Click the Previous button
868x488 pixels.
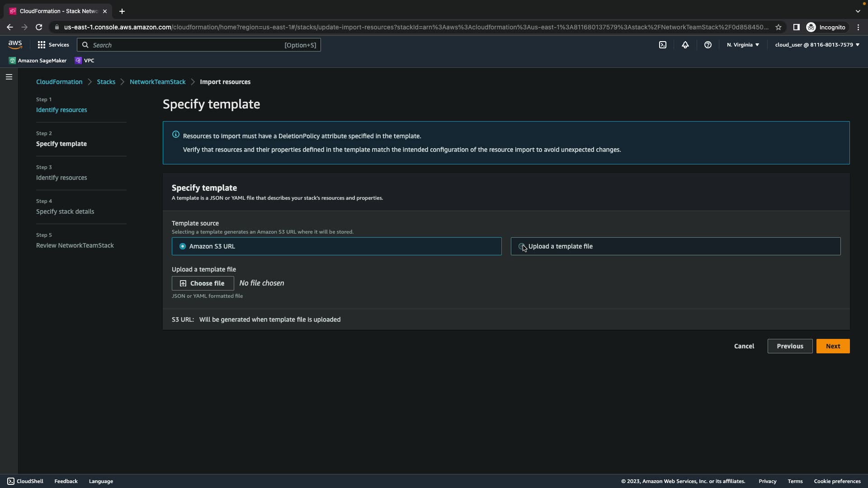(789, 346)
